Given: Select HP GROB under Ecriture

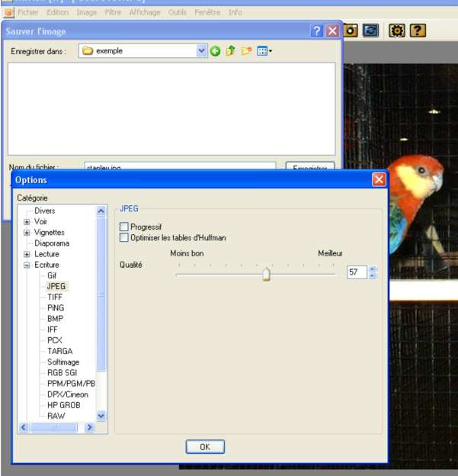Looking at the screenshot, I should pos(64,405).
